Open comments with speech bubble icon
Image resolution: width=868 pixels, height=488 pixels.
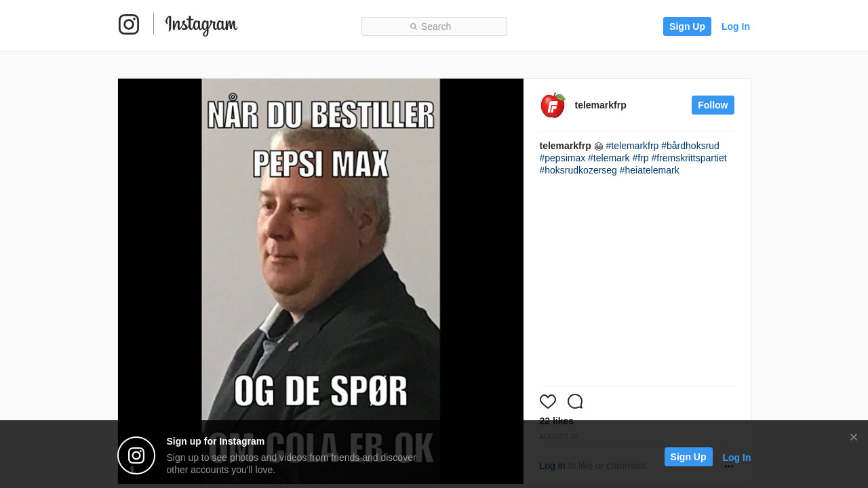pyautogui.click(x=575, y=401)
